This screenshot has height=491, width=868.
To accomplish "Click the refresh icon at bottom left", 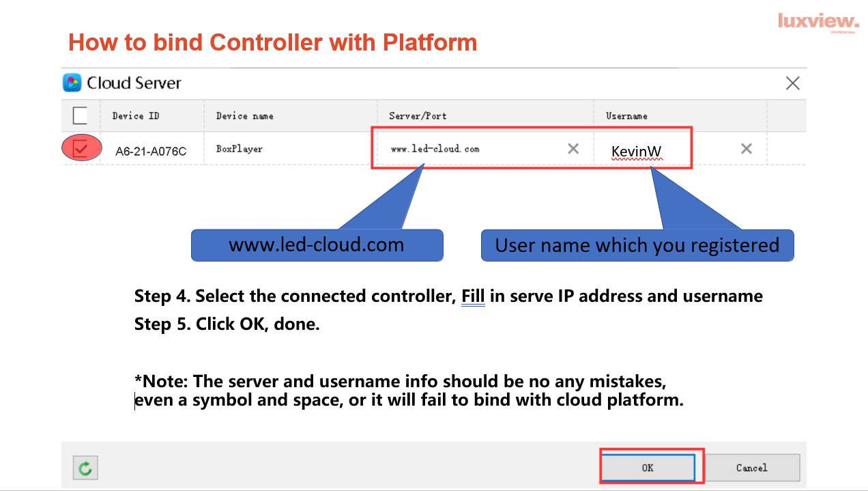I will tap(85, 468).
